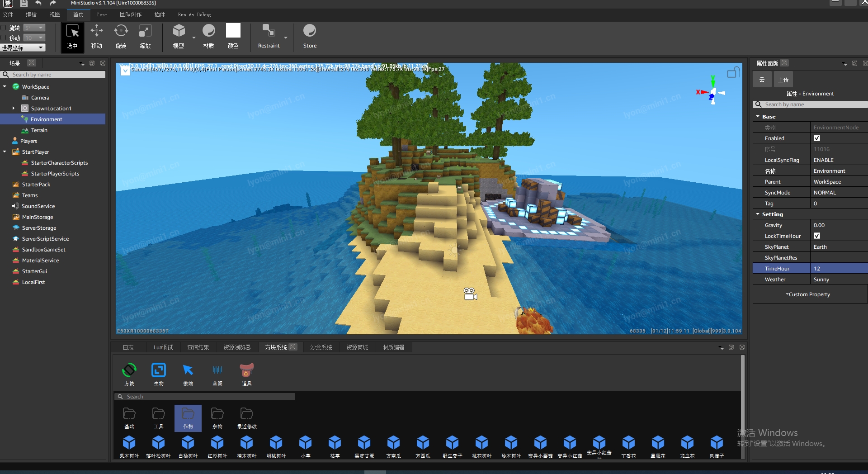Open the Store
This screenshot has height=474, width=868.
tap(310, 37)
